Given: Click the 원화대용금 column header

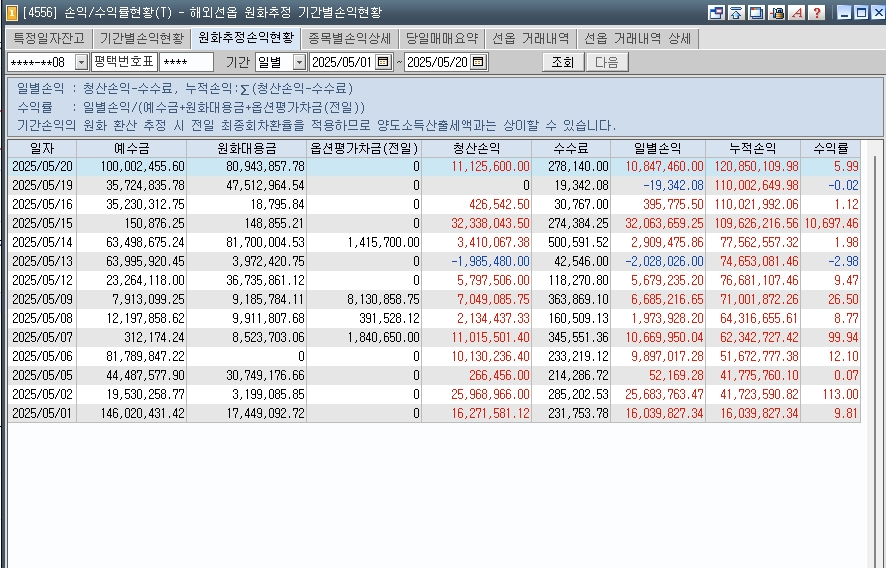Looking at the screenshot, I should [246, 149].
